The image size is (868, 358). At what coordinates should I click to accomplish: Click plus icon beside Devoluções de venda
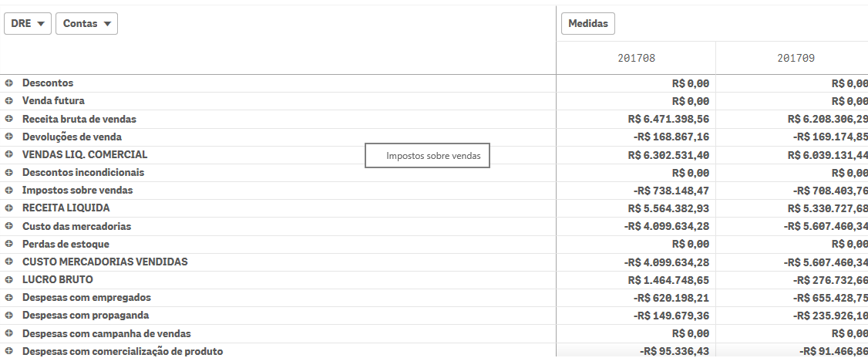click(9, 137)
